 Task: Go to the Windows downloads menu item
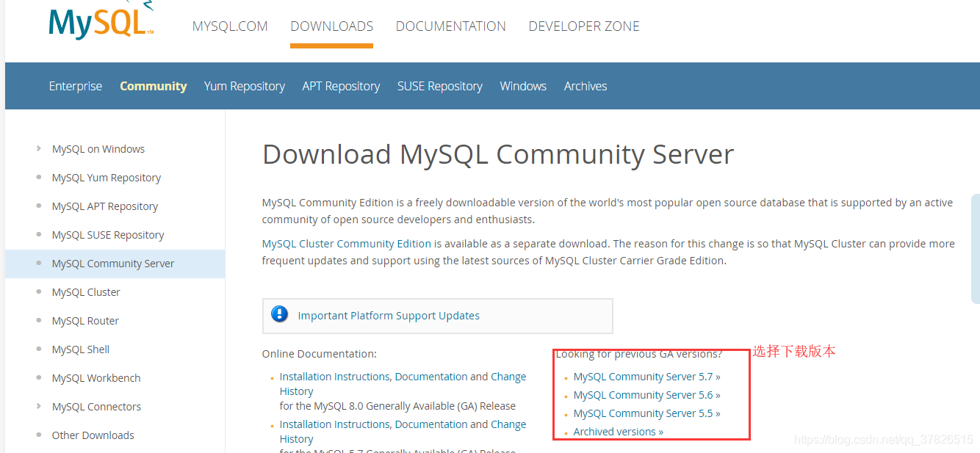(x=523, y=86)
